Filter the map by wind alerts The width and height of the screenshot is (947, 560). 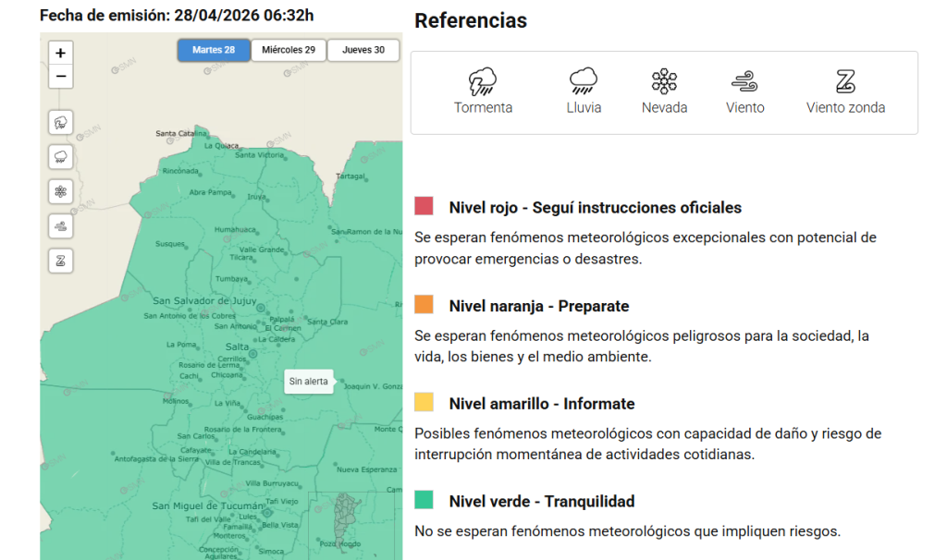60,225
